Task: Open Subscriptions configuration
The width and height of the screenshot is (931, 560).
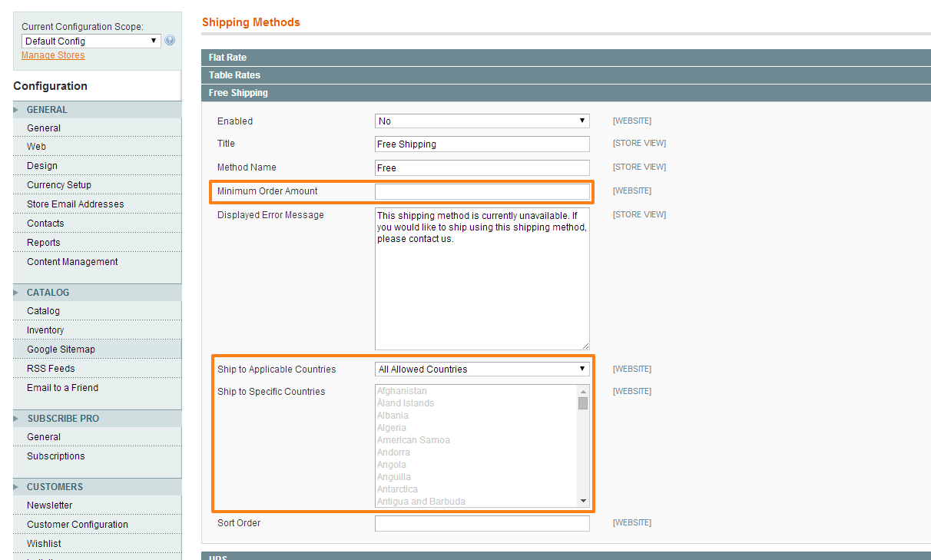Action: 56,456
